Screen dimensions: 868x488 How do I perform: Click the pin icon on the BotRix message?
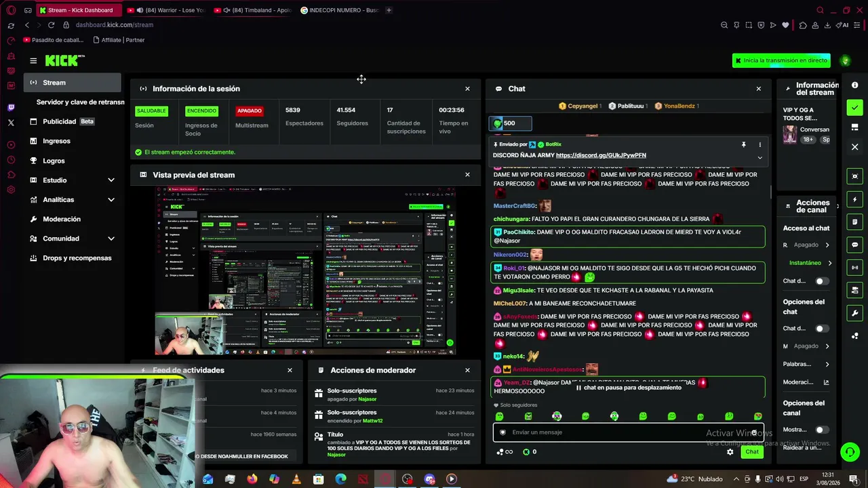pos(743,144)
